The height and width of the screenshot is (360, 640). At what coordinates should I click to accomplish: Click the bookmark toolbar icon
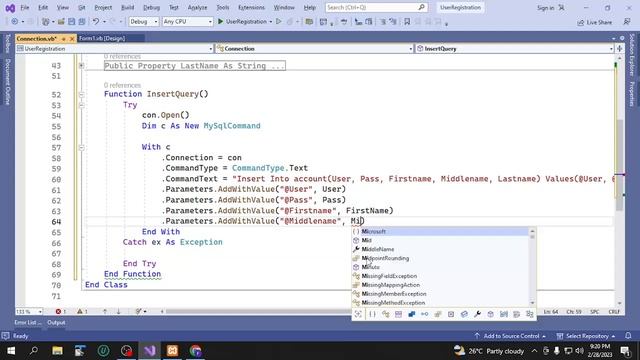(407, 22)
